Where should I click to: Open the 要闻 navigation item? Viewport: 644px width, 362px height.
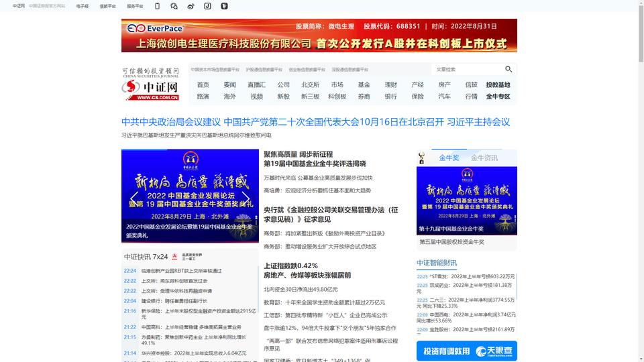click(229, 84)
